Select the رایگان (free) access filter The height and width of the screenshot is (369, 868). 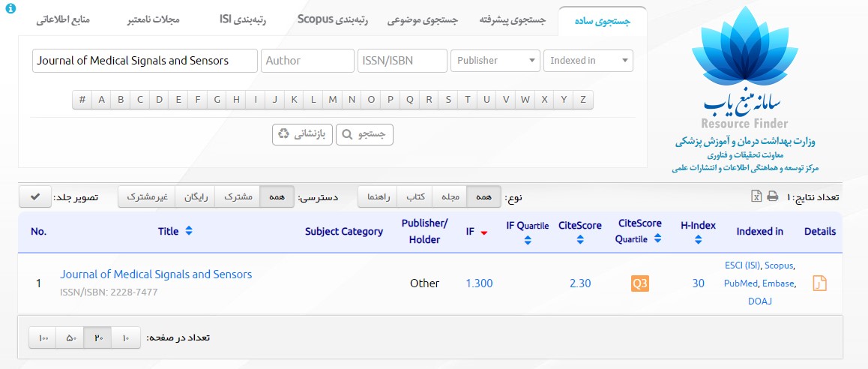pos(195,197)
